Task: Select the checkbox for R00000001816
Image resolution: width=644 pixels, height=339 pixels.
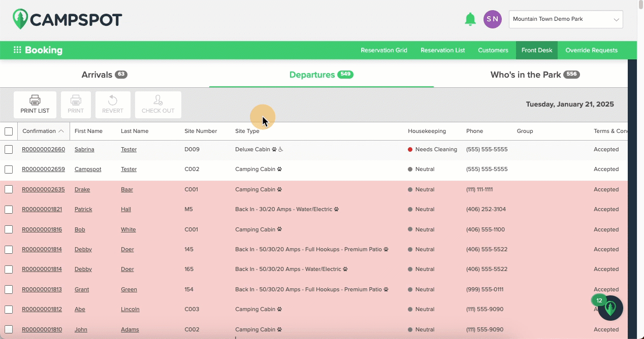Action: [9, 229]
